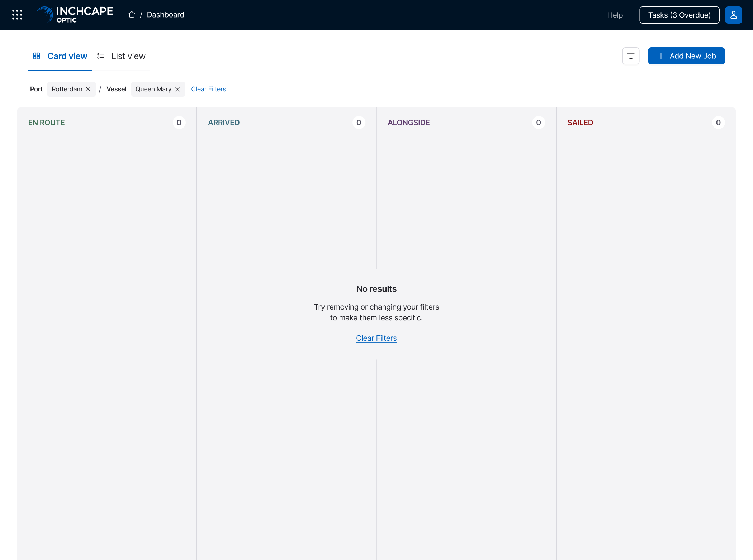The image size is (753, 560).
Task: Switch to the Card view tab
Action: point(60,56)
